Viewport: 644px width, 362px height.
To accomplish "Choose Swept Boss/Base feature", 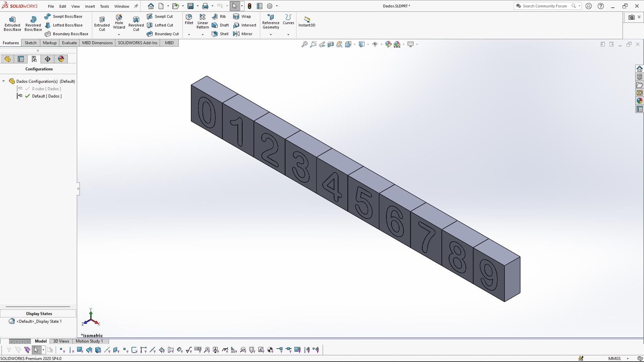I will [63, 16].
